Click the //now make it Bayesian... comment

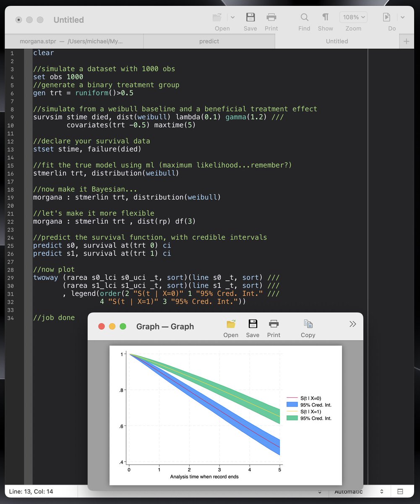click(85, 189)
